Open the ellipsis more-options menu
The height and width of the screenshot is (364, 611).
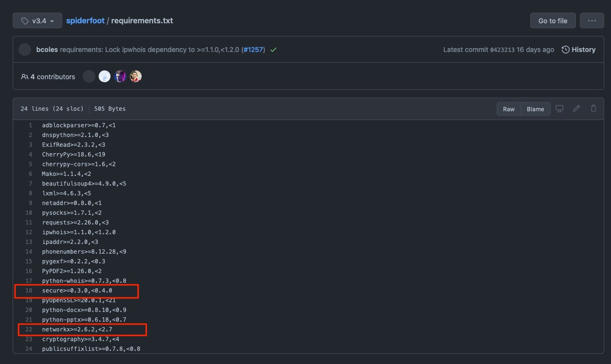[592, 20]
